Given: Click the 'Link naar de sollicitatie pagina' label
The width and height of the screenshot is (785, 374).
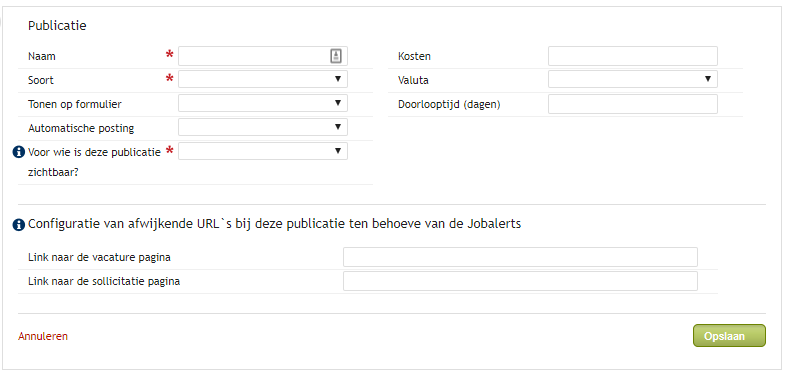Looking at the screenshot, I should (104, 282).
